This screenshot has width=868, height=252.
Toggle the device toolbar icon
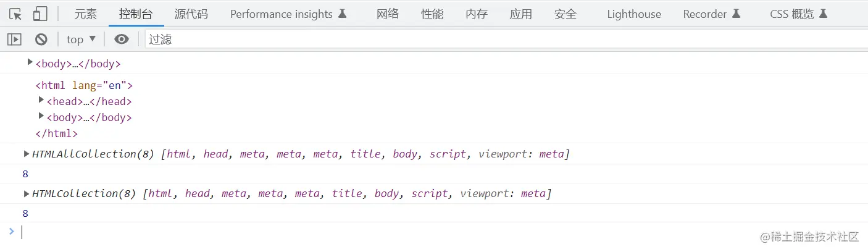[x=40, y=14]
